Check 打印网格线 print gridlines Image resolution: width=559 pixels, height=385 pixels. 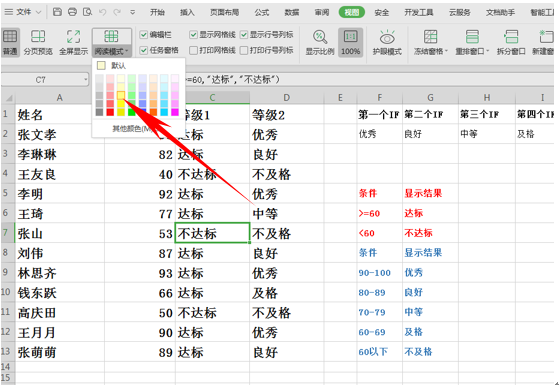194,50
